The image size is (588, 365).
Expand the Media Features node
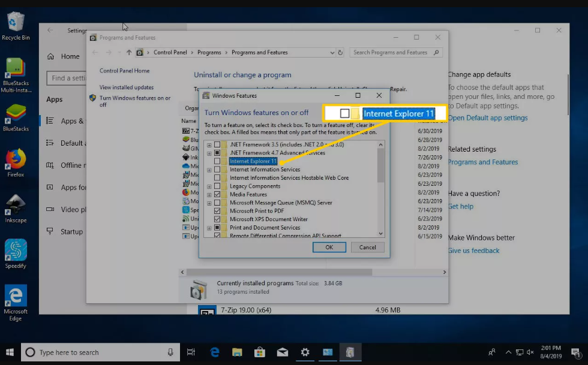(x=209, y=195)
